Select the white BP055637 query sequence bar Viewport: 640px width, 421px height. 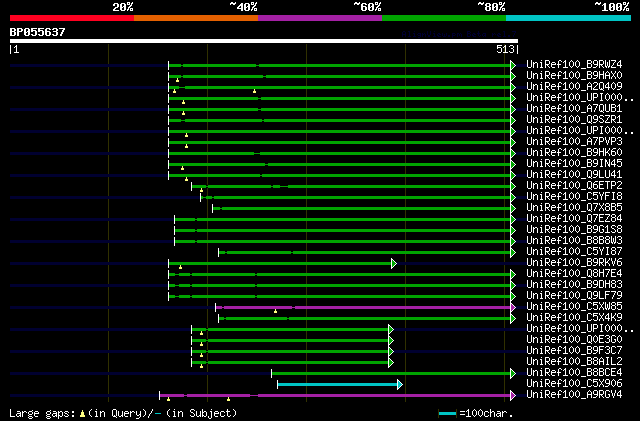(264, 41)
